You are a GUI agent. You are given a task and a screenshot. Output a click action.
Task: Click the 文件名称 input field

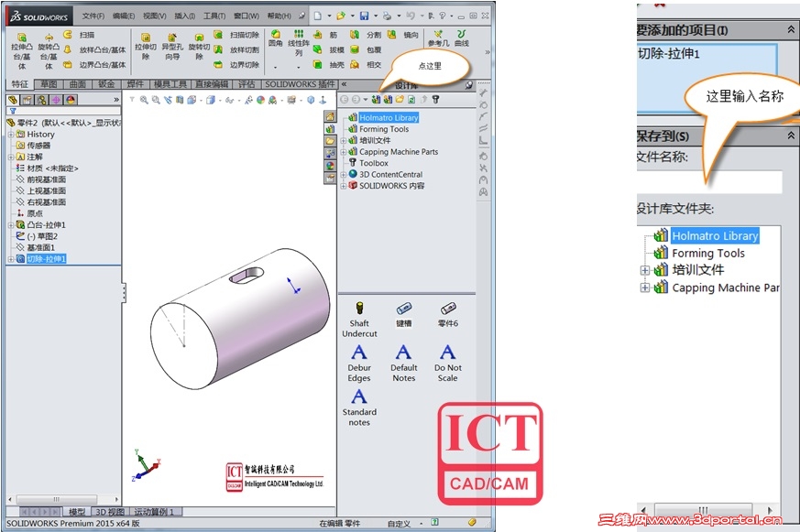709,182
